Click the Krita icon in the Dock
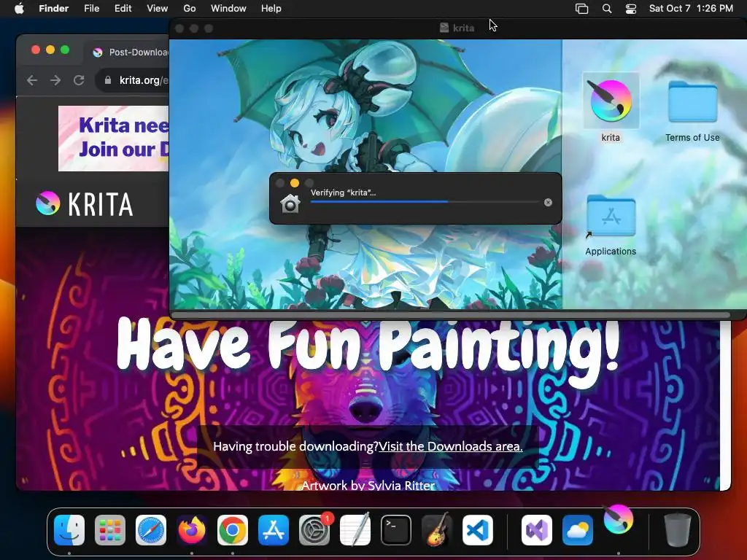This screenshot has width=747, height=560. 619,520
